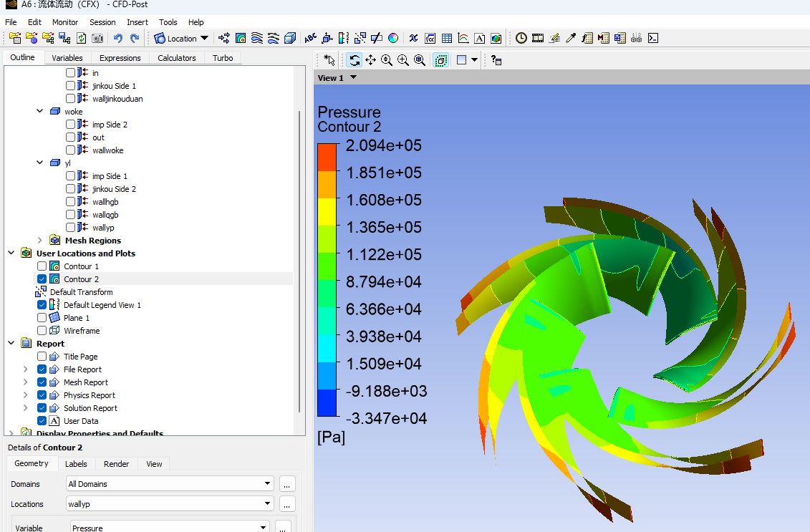Click the Insert Table icon

coord(447,38)
